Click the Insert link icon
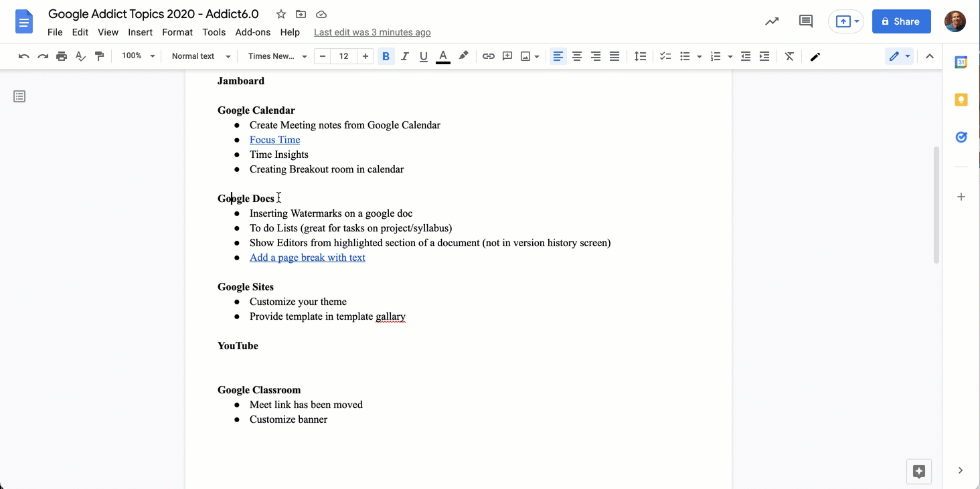Image resolution: width=980 pixels, height=489 pixels. click(489, 56)
